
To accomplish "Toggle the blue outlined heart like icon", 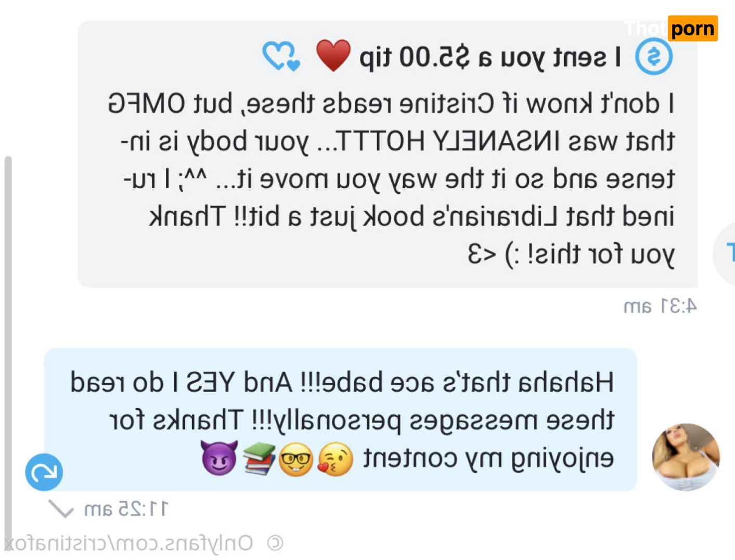I will pos(281,56).
